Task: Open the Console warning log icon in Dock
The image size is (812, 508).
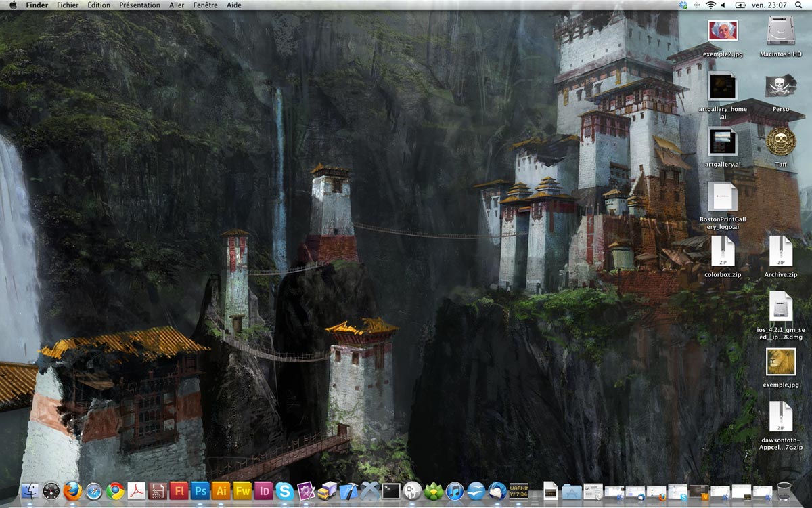Action: click(x=518, y=491)
